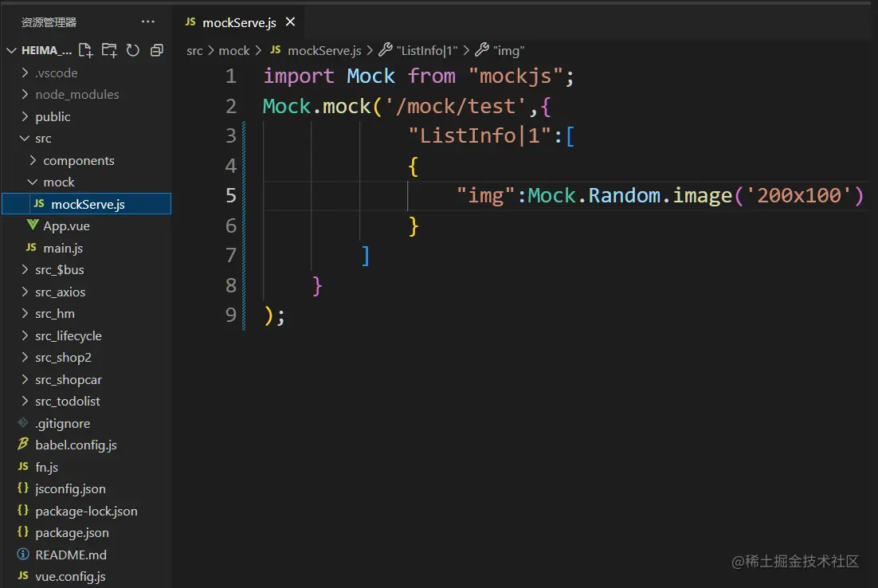Click the 'image' method on line 5
Image resolution: width=878 pixels, height=588 pixels.
[702, 195]
